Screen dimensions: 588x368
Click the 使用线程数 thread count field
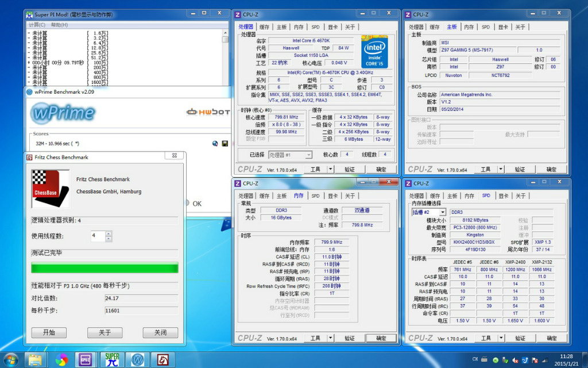click(x=98, y=236)
